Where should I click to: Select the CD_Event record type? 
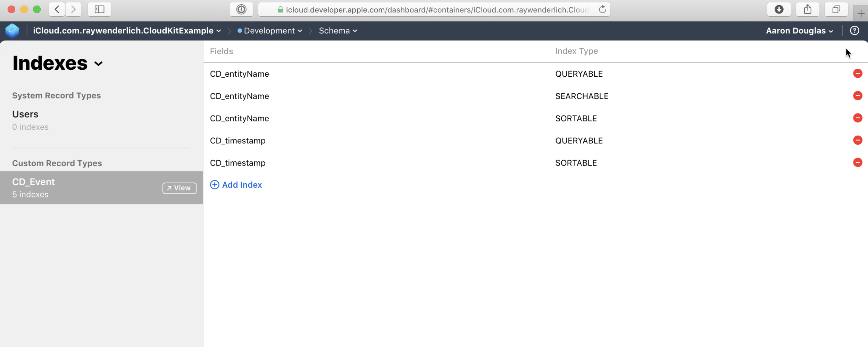[x=101, y=188]
